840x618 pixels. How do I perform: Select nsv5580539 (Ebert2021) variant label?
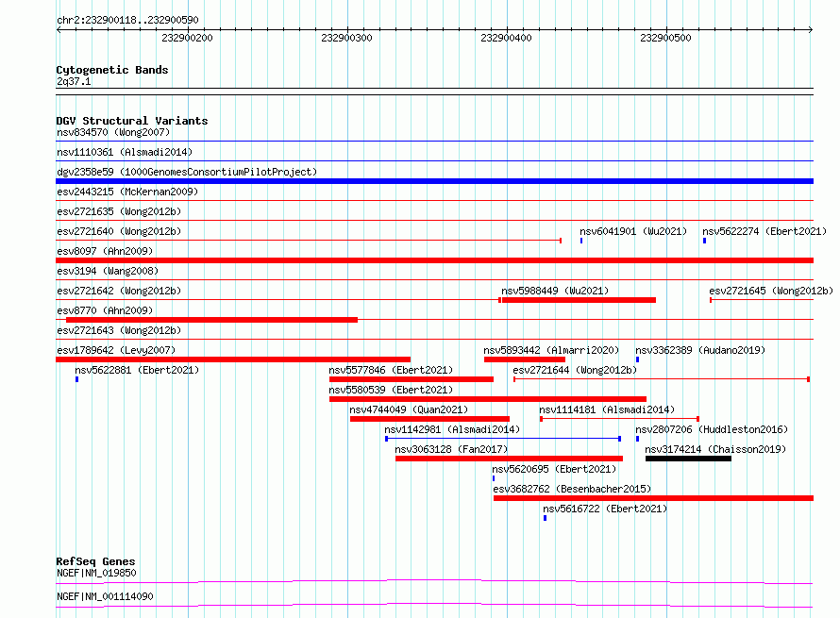[391, 390]
